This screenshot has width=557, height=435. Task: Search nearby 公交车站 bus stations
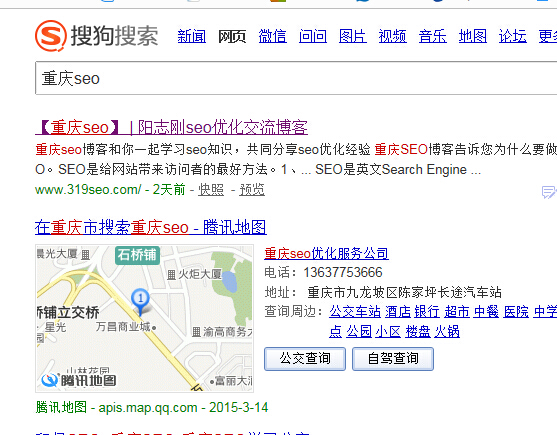click(355, 311)
